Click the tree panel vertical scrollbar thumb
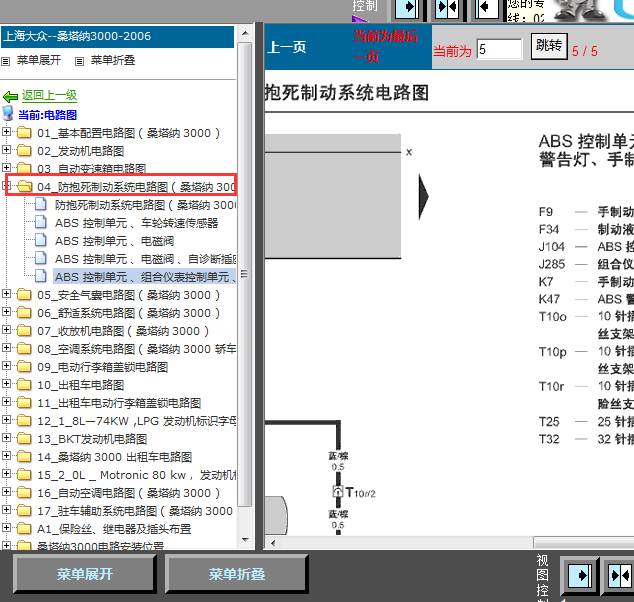This screenshot has width=634, height=602. tap(245, 274)
